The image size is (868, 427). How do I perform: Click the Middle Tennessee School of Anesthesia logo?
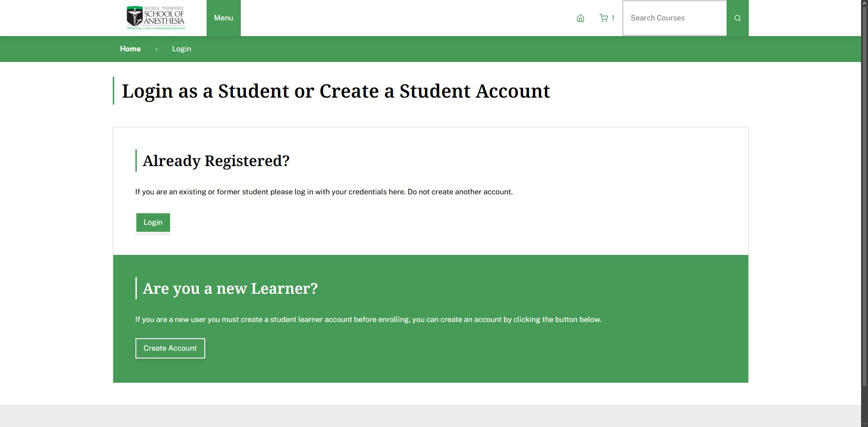[156, 18]
